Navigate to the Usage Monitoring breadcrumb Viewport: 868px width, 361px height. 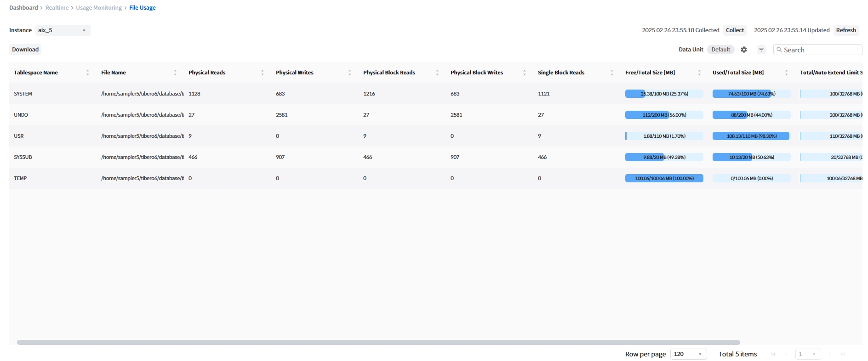tap(99, 8)
